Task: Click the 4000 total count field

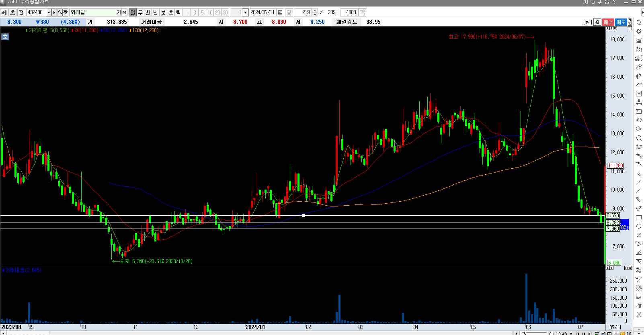Action: point(349,12)
